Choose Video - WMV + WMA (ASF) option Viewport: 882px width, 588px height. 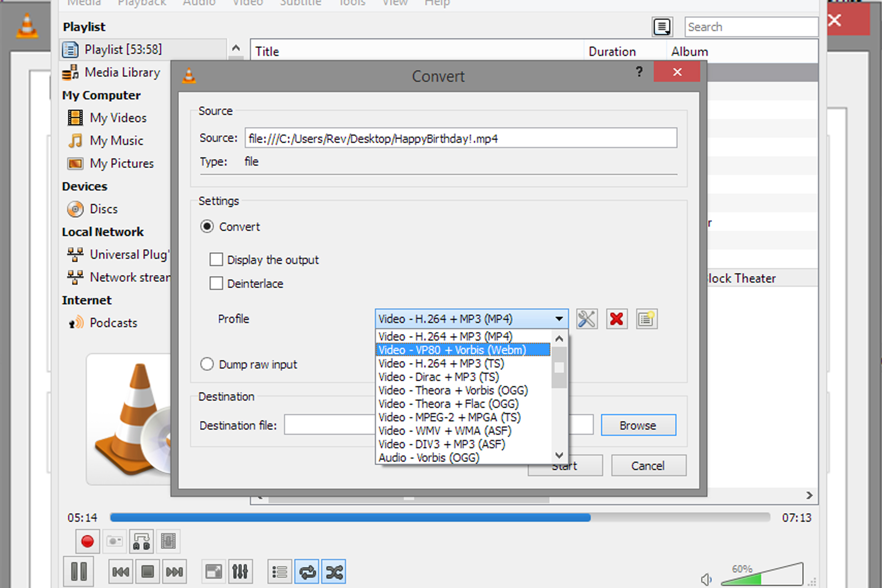464,431
